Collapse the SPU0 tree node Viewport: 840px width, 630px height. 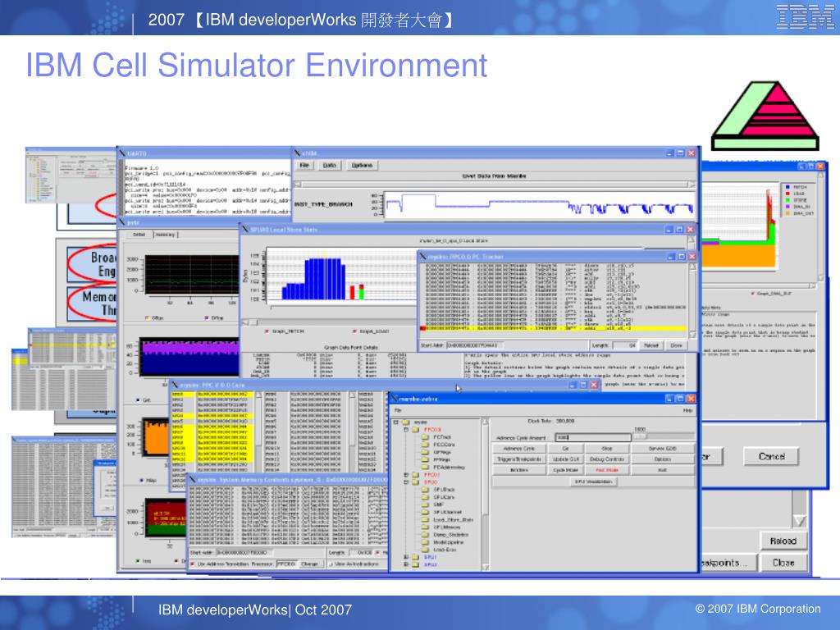[x=406, y=482]
